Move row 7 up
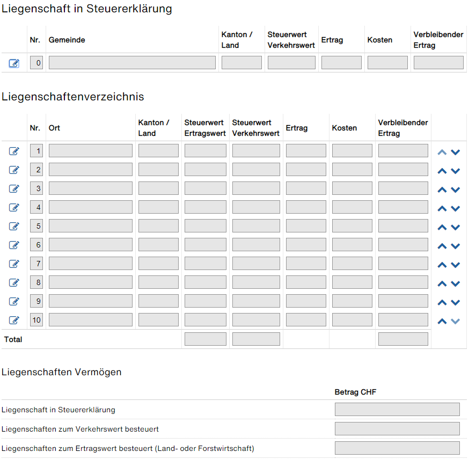The width and height of the screenshot is (476, 459). [x=442, y=265]
